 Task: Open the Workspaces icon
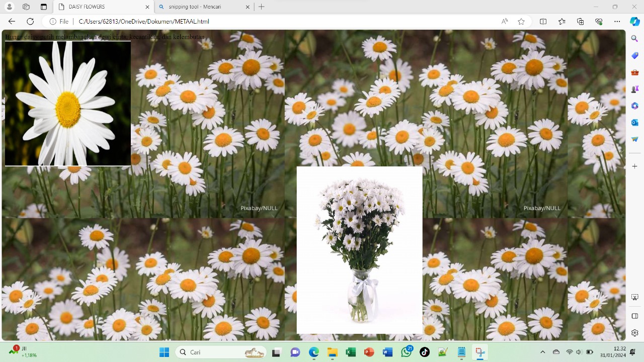(26, 7)
